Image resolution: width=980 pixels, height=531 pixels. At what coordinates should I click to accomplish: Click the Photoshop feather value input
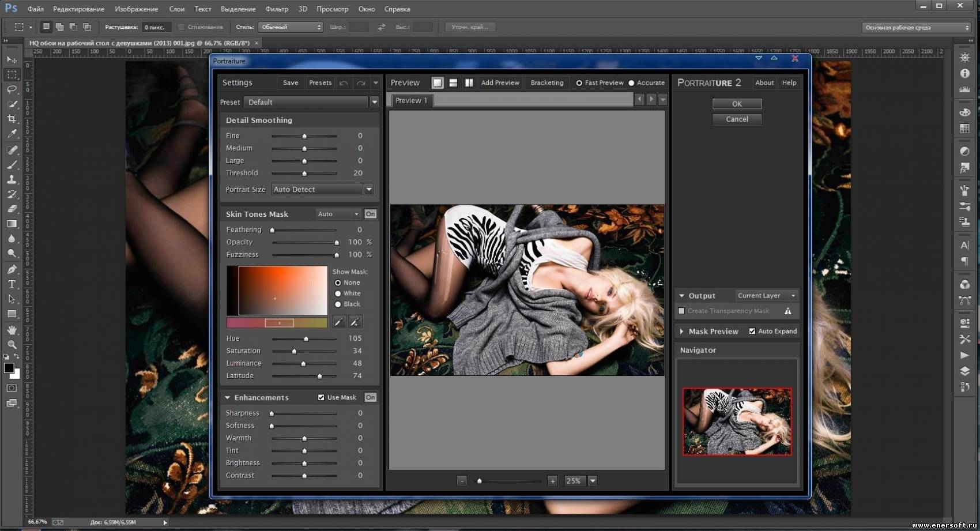tap(156, 27)
